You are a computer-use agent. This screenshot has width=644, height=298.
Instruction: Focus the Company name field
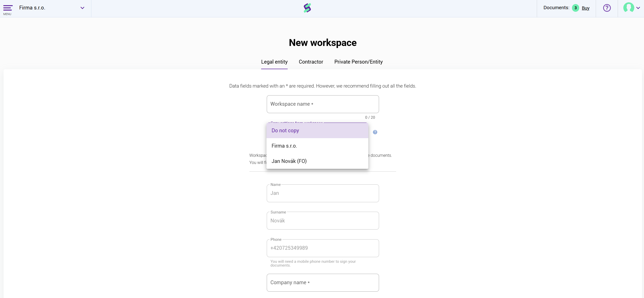323,283
